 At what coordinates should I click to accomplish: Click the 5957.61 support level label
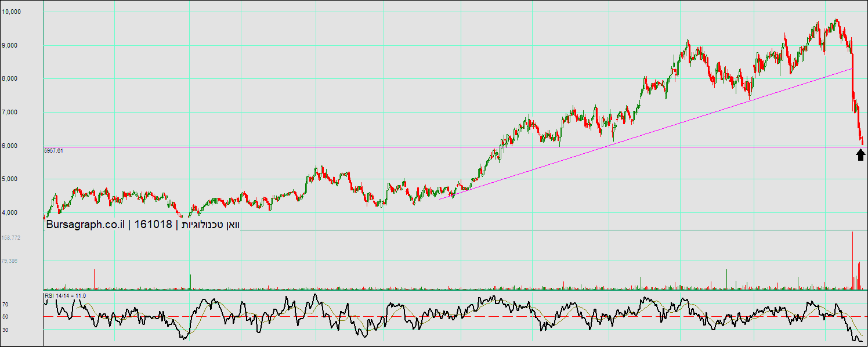53,150
